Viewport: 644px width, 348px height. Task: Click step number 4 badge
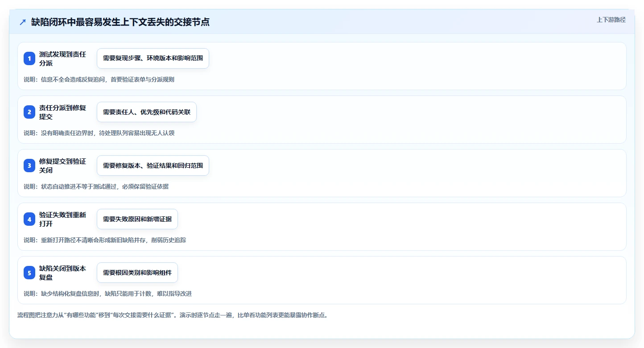(x=29, y=219)
